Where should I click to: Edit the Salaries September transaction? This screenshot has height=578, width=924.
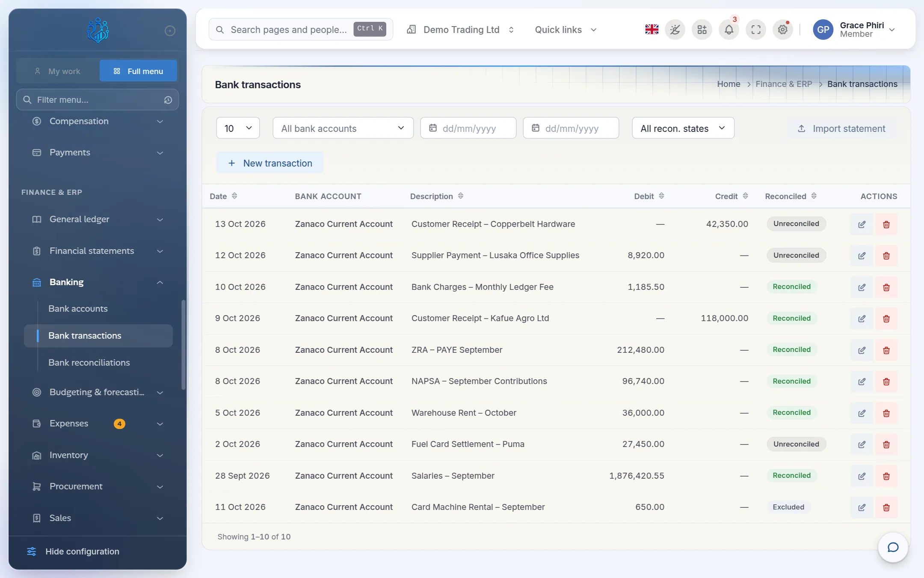[x=862, y=476]
